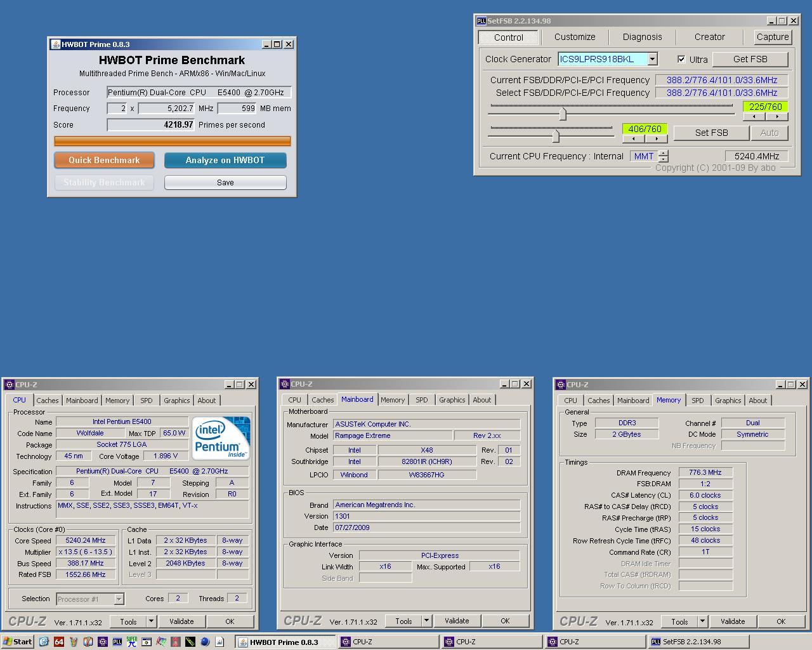Decrease the MMT spinner value
The height and width of the screenshot is (650, 812).
pyautogui.click(x=664, y=159)
